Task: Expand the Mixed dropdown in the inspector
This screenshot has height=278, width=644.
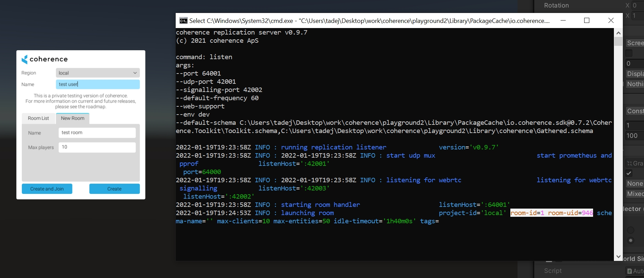Action: (x=635, y=194)
